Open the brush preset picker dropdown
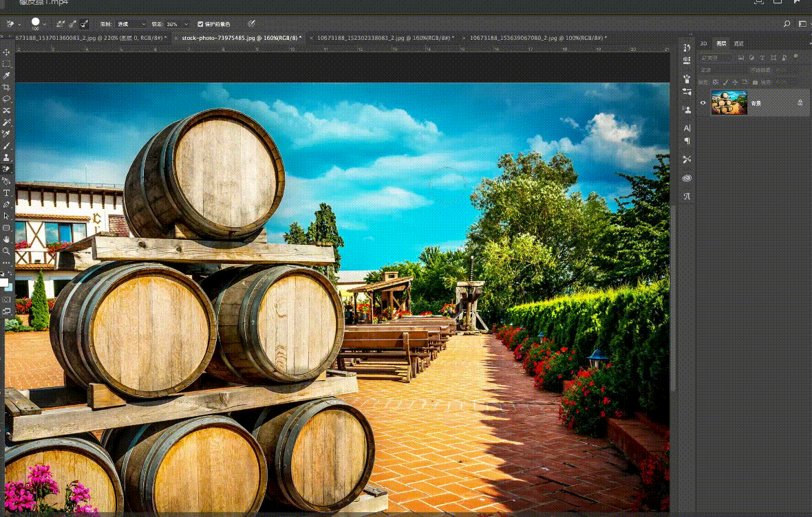This screenshot has height=517, width=812. click(x=38, y=24)
